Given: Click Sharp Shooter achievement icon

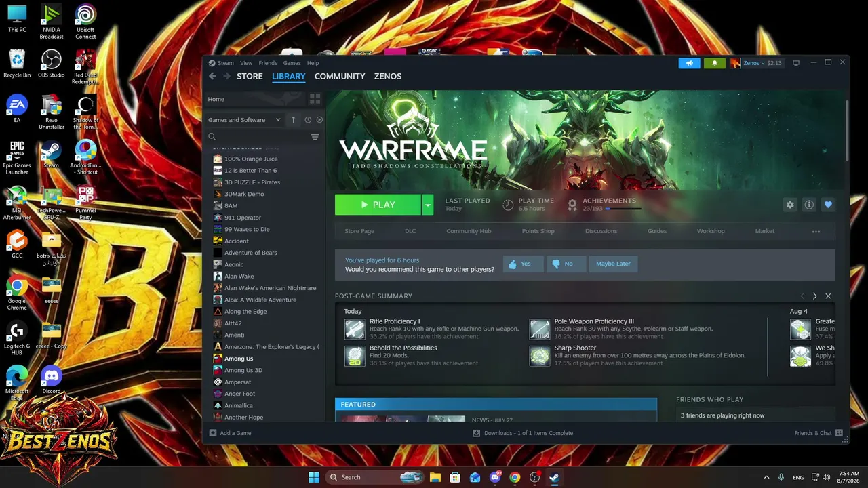Looking at the screenshot, I should pos(540,356).
